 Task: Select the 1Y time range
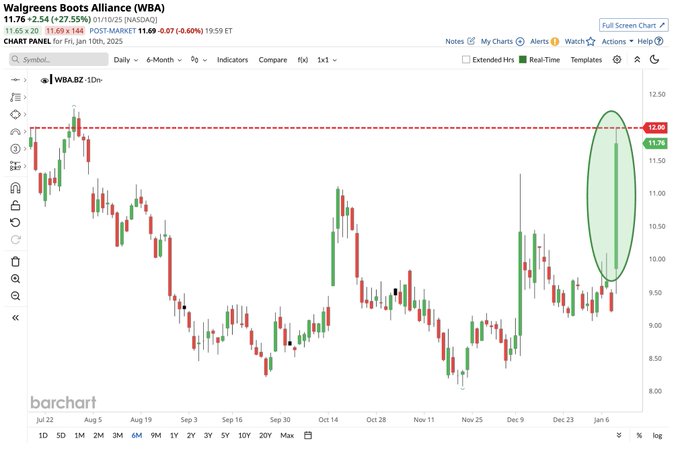[x=174, y=436]
